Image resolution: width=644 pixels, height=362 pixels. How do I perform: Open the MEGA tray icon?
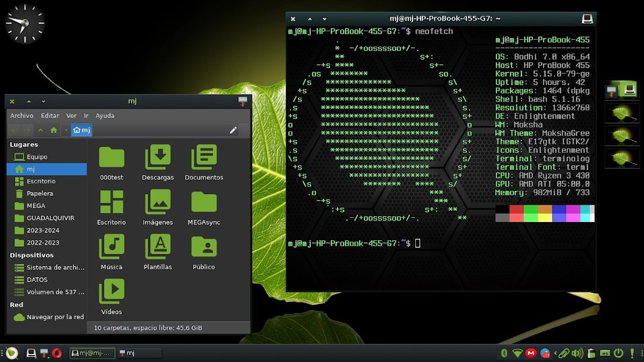coord(531,353)
